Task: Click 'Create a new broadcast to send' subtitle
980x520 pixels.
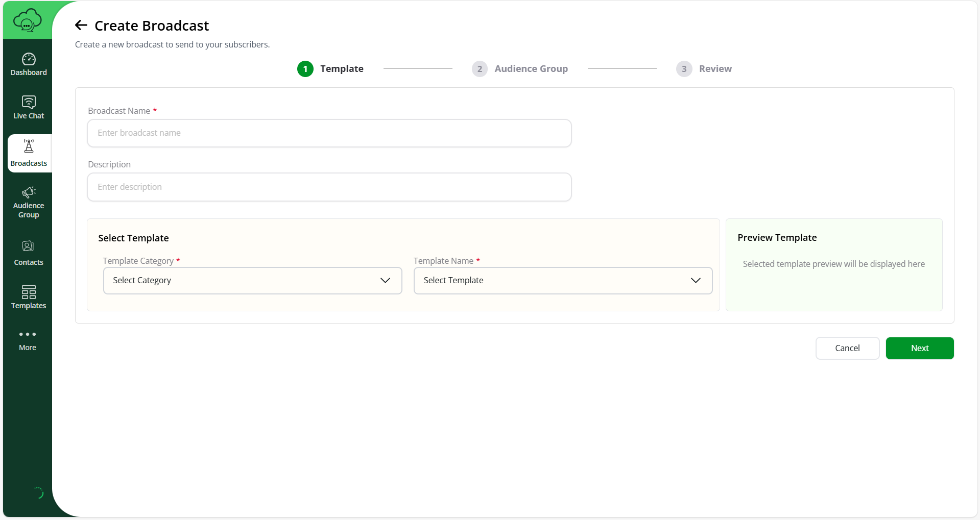Action: pyautogui.click(x=172, y=44)
